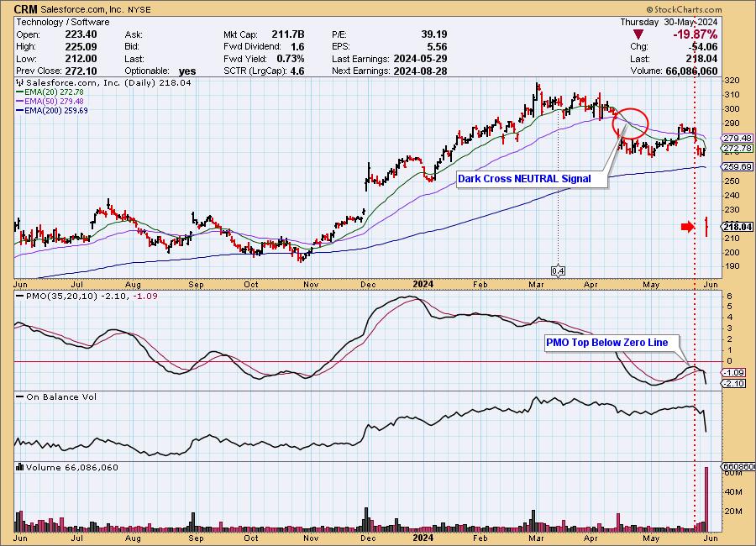Click the High value 225.09
The width and height of the screenshot is (756, 546).
(x=81, y=47)
